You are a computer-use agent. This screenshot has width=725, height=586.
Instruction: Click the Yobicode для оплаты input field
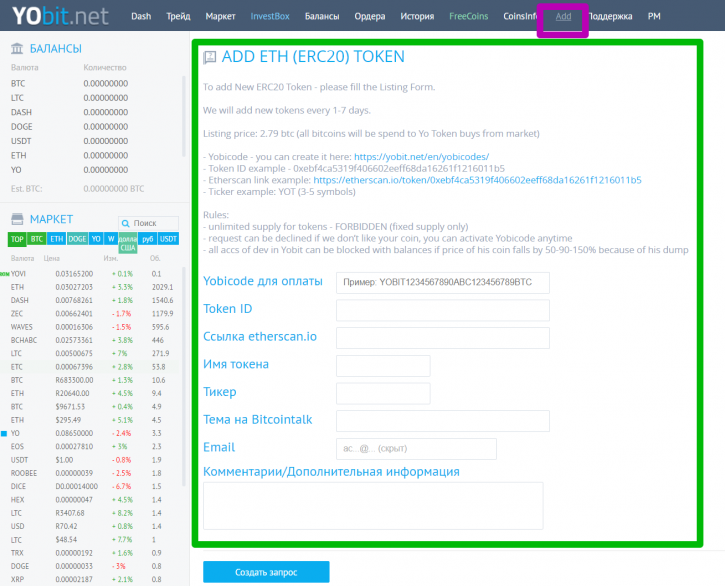(x=442, y=283)
